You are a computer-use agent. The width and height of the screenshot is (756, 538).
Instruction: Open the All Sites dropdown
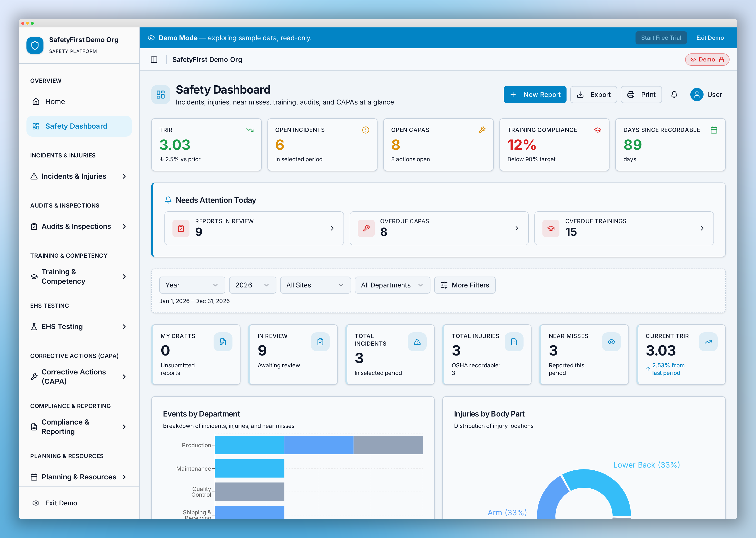pyautogui.click(x=315, y=285)
